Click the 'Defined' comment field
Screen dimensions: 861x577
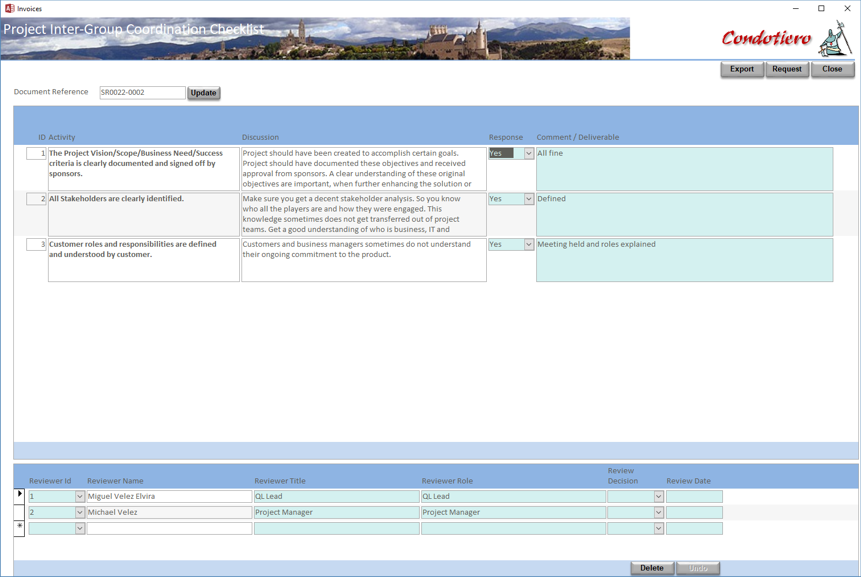pyautogui.click(x=684, y=214)
